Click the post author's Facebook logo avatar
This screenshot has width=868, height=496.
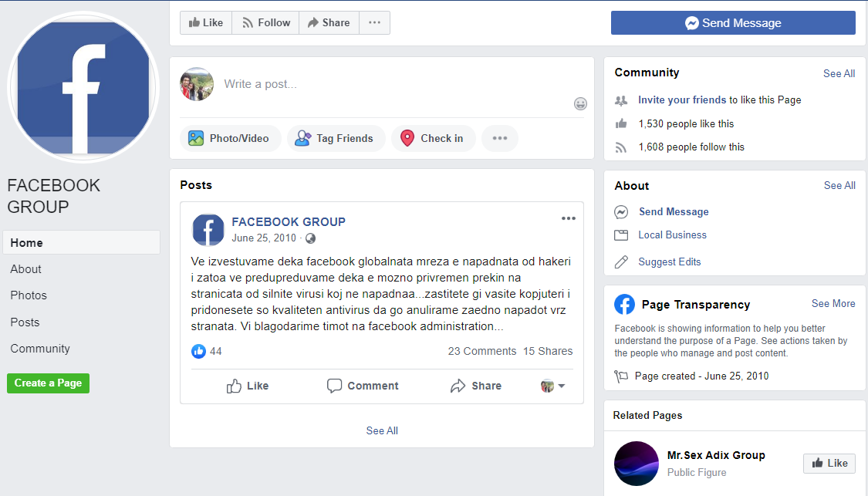[x=208, y=230]
